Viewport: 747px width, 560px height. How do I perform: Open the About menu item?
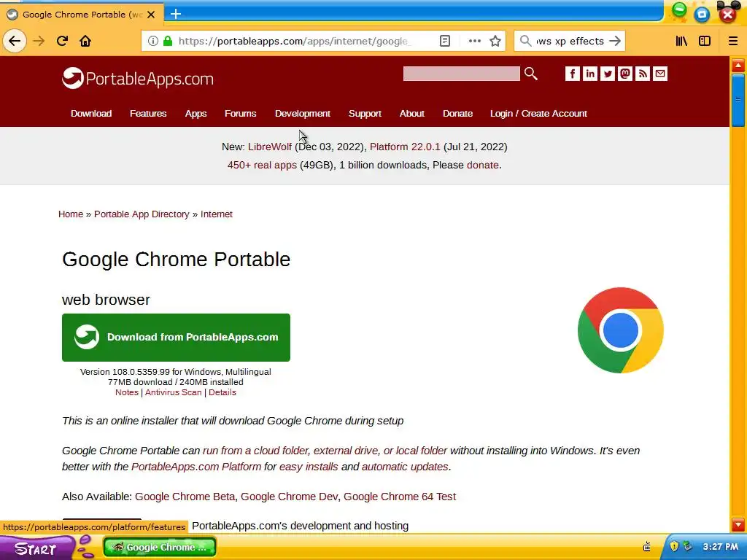click(411, 113)
